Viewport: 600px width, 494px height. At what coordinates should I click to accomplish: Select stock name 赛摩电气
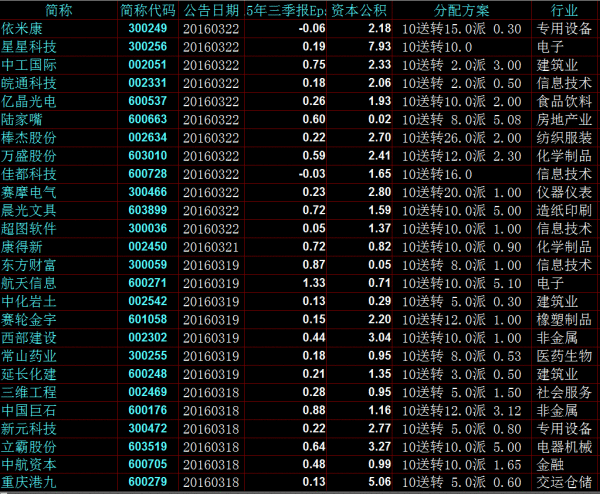pyautogui.click(x=29, y=192)
